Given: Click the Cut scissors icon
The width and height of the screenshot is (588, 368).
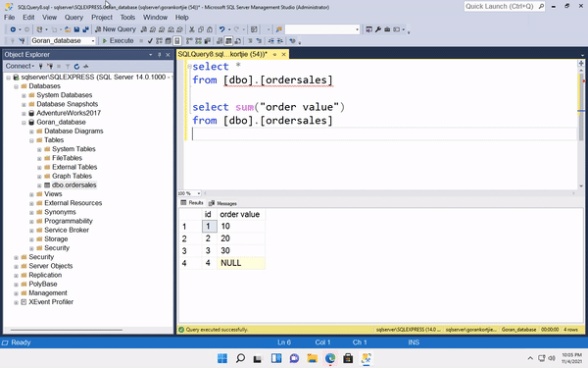Looking at the screenshot, I should [x=192, y=29].
